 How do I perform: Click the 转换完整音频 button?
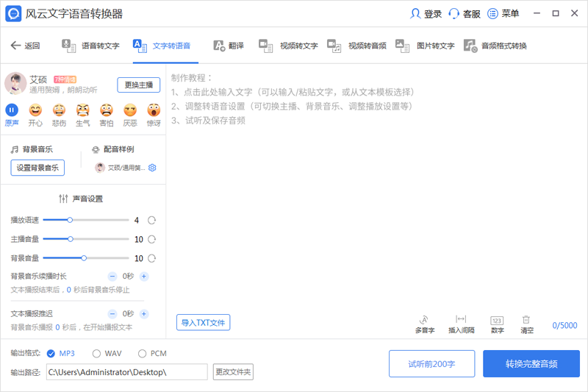(531, 364)
